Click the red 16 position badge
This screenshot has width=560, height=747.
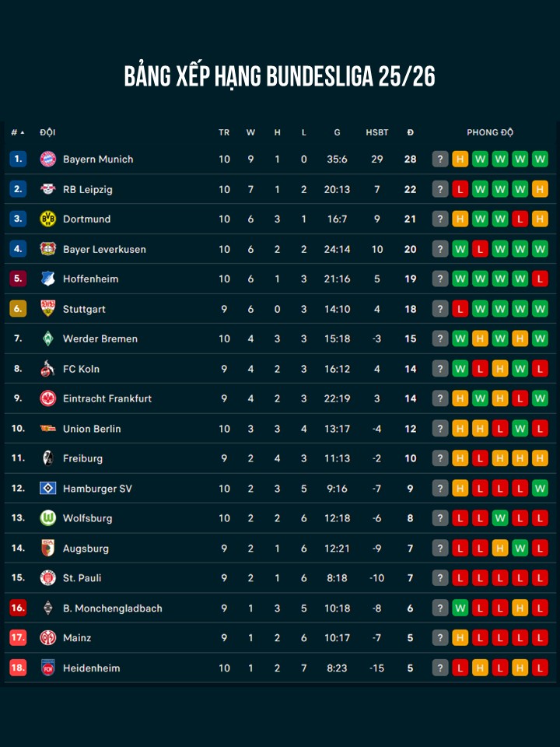coord(18,608)
